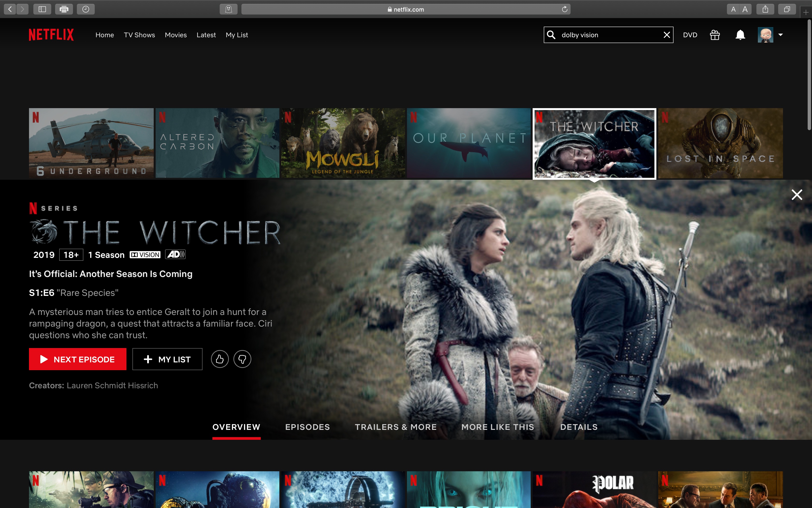Switch to the Episodes tab
The height and width of the screenshot is (508, 812).
click(x=308, y=427)
